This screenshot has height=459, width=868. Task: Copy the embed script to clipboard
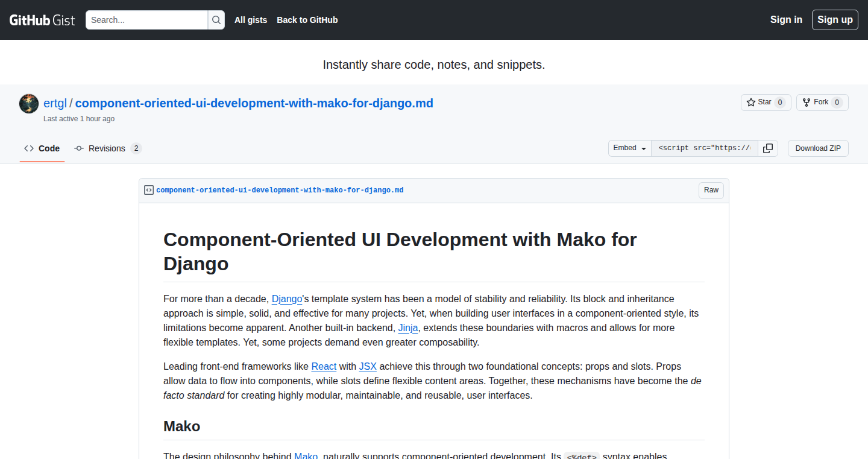768,148
